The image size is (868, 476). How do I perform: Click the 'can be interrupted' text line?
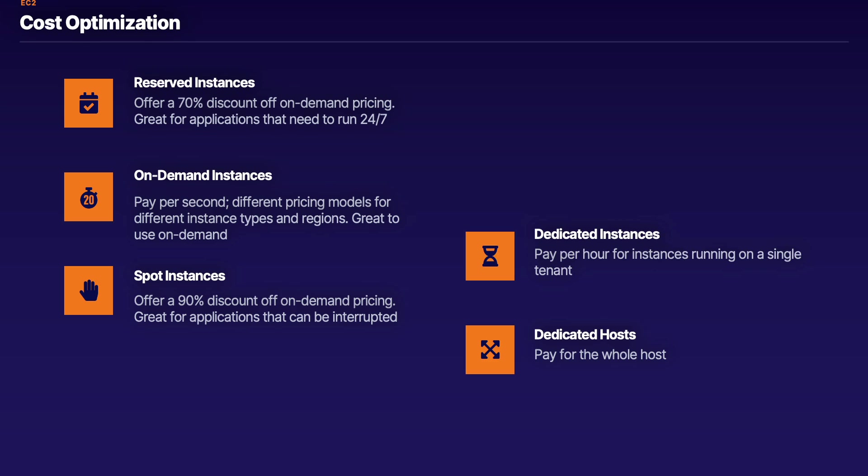(265, 317)
